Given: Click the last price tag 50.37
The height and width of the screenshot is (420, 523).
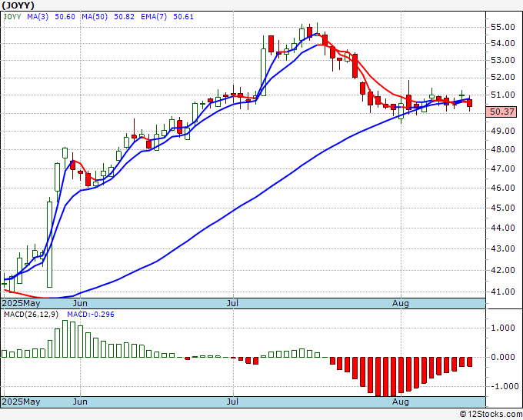Looking at the screenshot, I should point(501,112).
